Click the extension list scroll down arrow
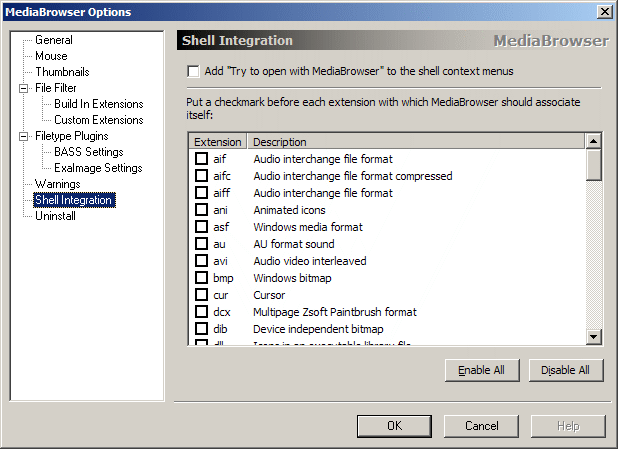The width and height of the screenshot is (618, 449). point(594,337)
